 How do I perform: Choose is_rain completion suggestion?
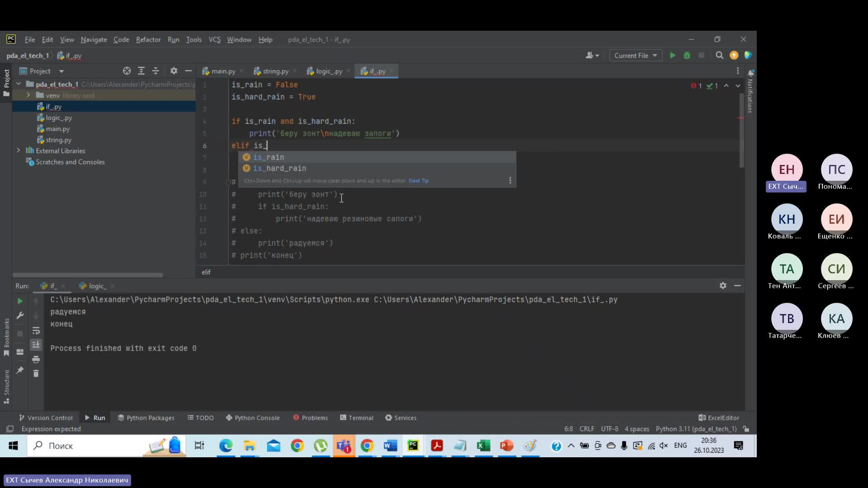[x=377, y=157]
